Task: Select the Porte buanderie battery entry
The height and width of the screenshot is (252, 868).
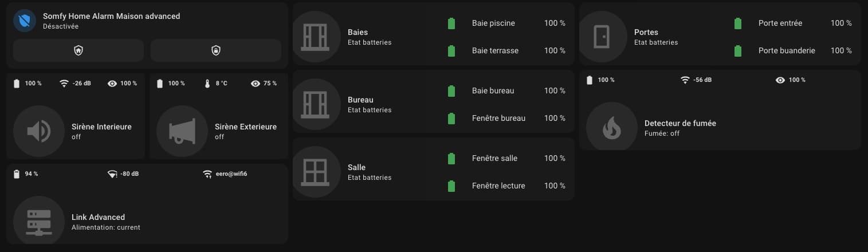Action: [x=792, y=50]
